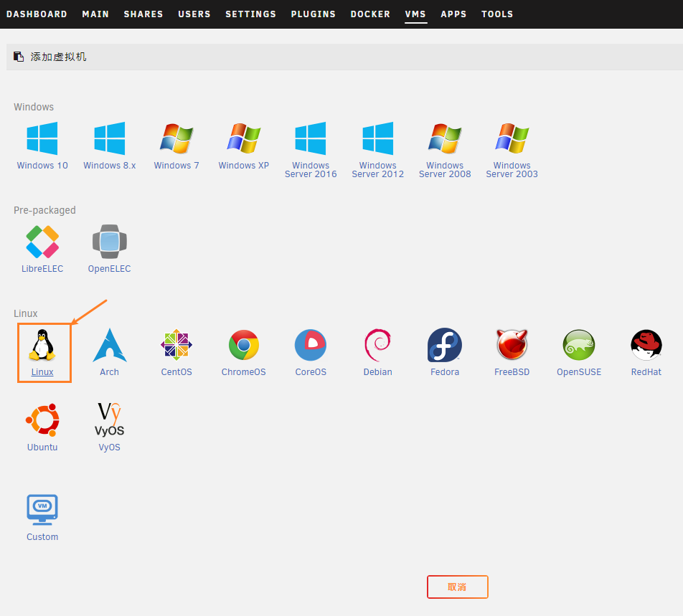Click the OpenELEC text label
Screen dimensions: 683x616
tap(109, 269)
